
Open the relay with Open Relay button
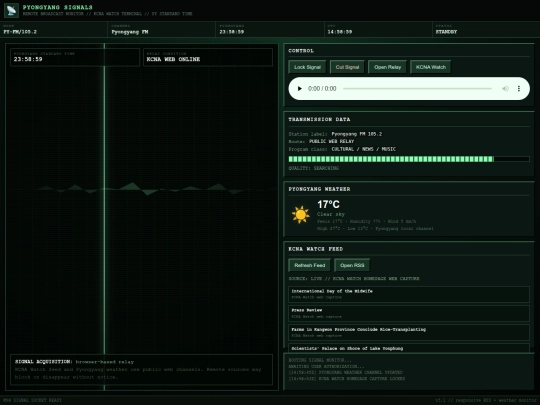coord(387,67)
